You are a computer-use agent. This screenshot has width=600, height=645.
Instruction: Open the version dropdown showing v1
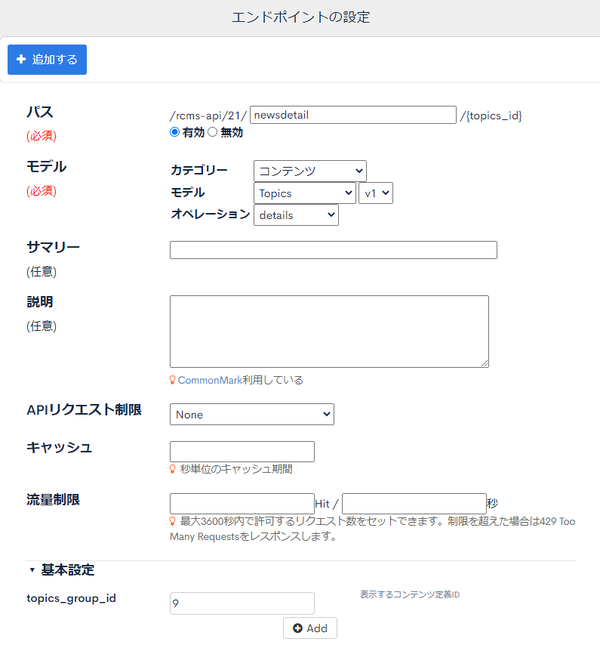pos(375,193)
